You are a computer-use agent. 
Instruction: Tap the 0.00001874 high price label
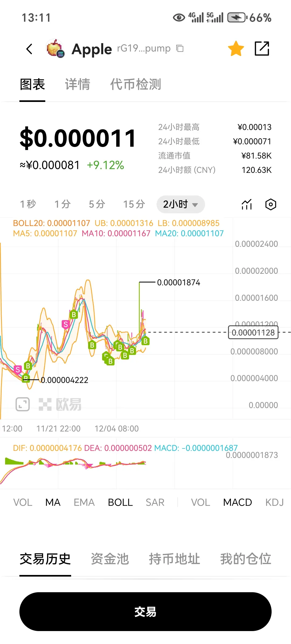(179, 282)
